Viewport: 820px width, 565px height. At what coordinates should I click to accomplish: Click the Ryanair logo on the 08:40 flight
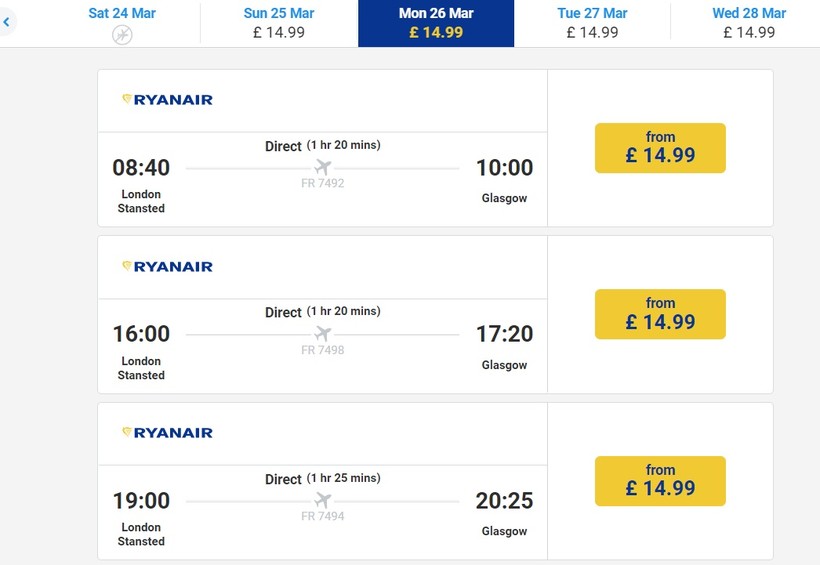[x=167, y=99]
